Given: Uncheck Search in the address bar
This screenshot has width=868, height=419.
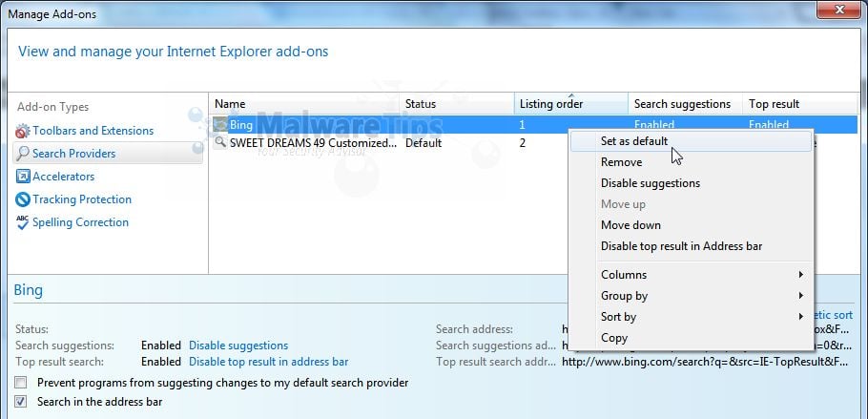Looking at the screenshot, I should pyautogui.click(x=20, y=401).
